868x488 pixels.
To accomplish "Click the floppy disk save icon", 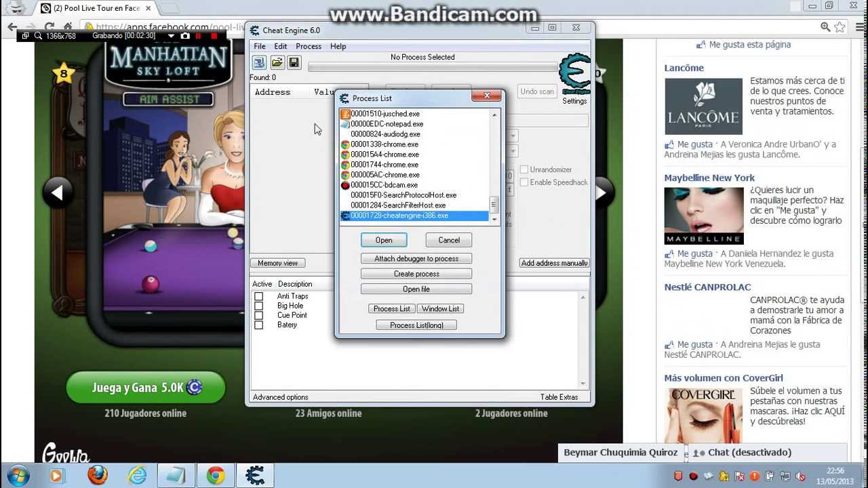I will pos(294,62).
